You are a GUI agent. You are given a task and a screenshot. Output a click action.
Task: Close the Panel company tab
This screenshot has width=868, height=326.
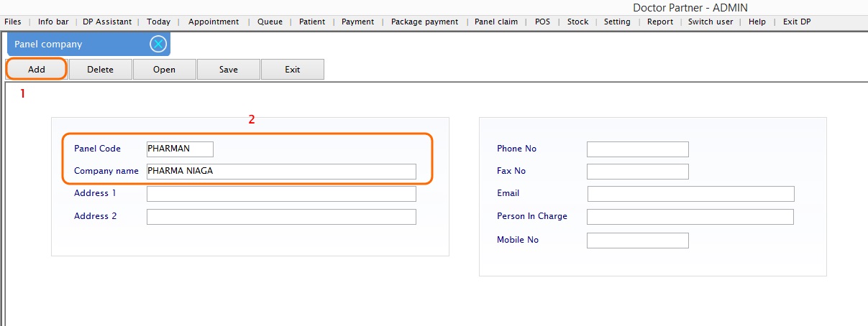[158, 45]
